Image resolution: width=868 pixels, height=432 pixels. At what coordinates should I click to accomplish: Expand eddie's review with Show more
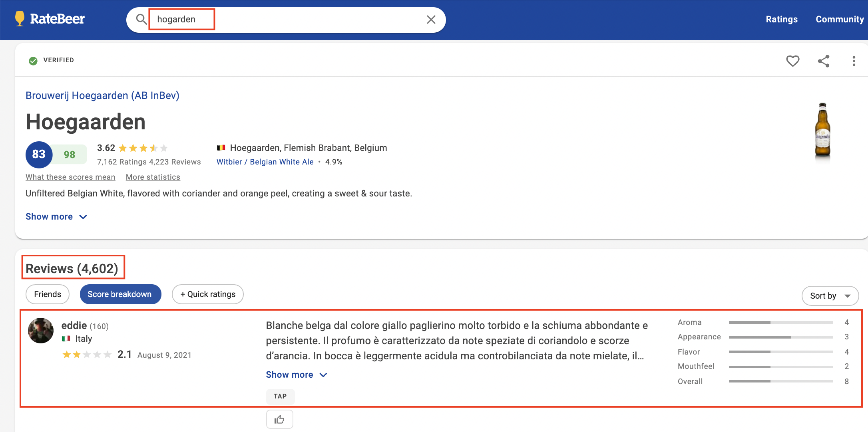coord(296,375)
